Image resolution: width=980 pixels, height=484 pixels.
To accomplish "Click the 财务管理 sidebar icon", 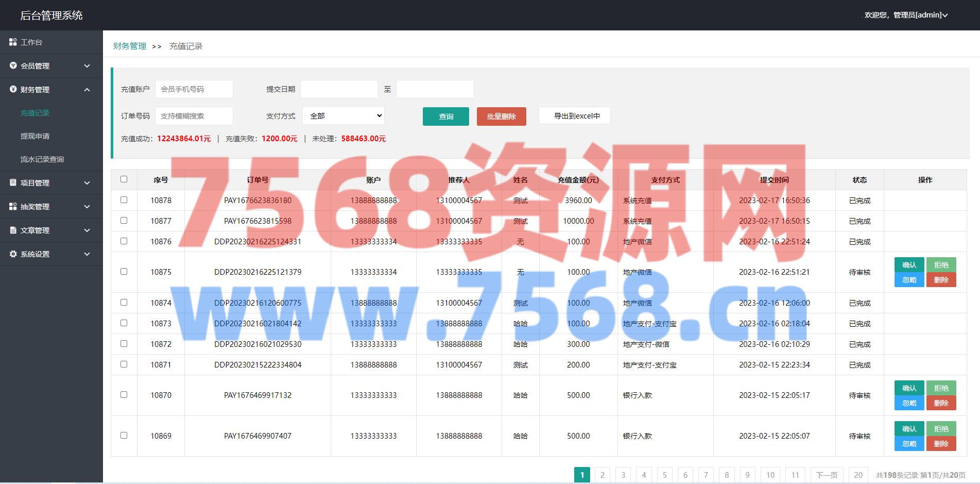I will coord(13,89).
